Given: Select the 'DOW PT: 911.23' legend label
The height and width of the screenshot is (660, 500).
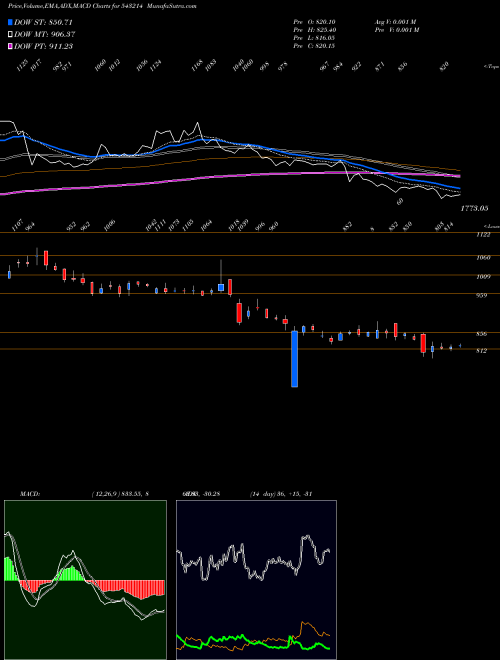Looking at the screenshot, I should coord(44,46).
